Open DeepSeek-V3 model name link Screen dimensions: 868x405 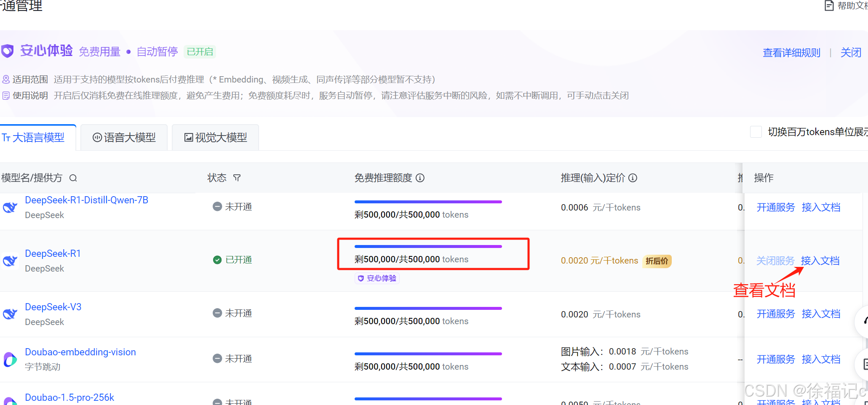pos(53,307)
